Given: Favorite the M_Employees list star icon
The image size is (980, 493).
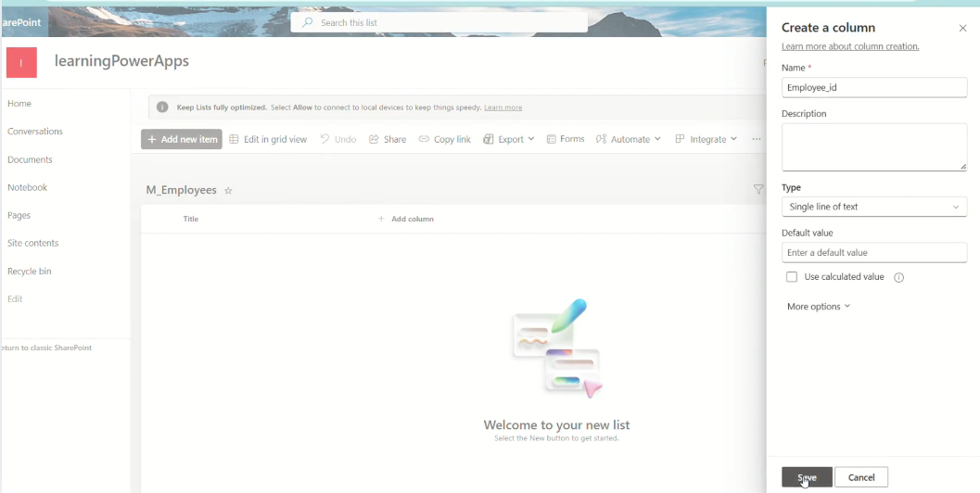Looking at the screenshot, I should point(228,191).
